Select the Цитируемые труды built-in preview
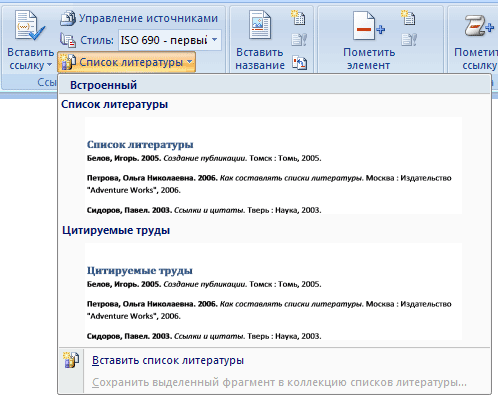The image size is (498, 407). [x=273, y=291]
